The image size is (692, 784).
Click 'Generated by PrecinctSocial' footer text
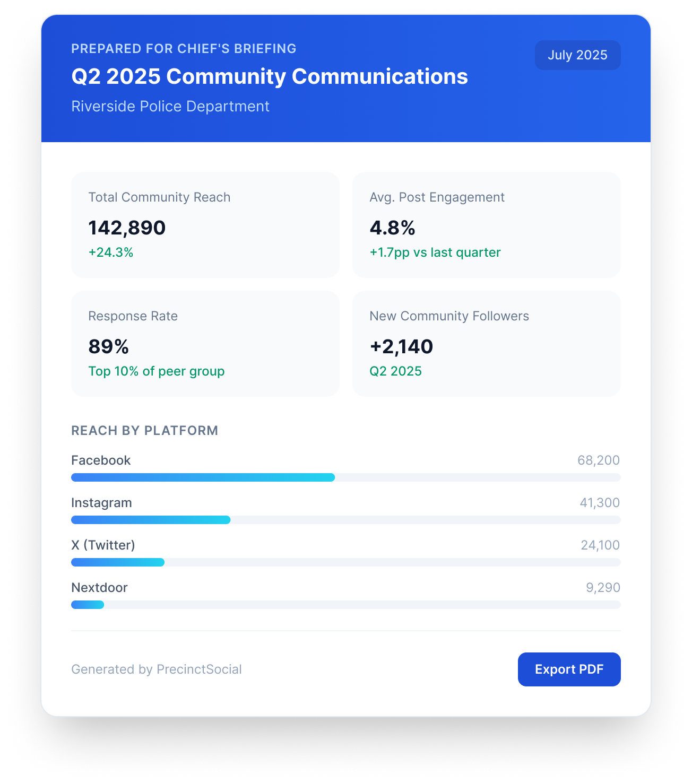coord(157,669)
